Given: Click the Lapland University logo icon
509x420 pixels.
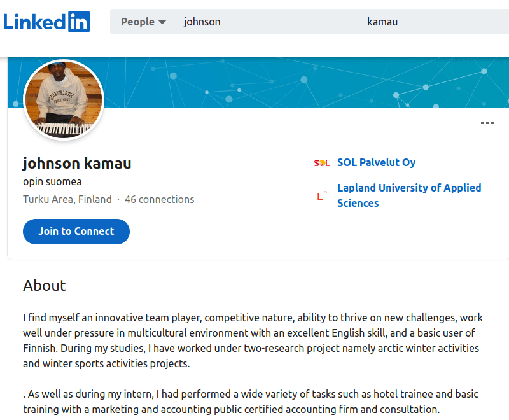Looking at the screenshot, I should 322,196.
